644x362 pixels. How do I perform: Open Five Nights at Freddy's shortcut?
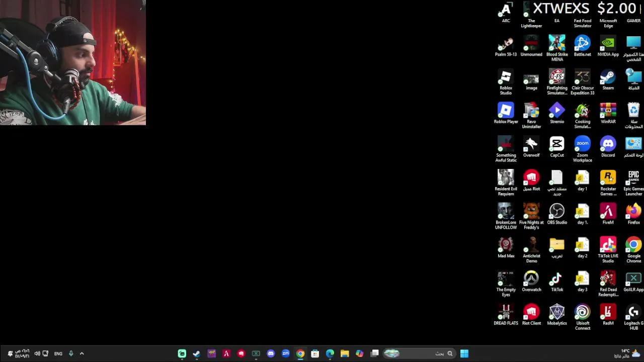[x=531, y=217]
